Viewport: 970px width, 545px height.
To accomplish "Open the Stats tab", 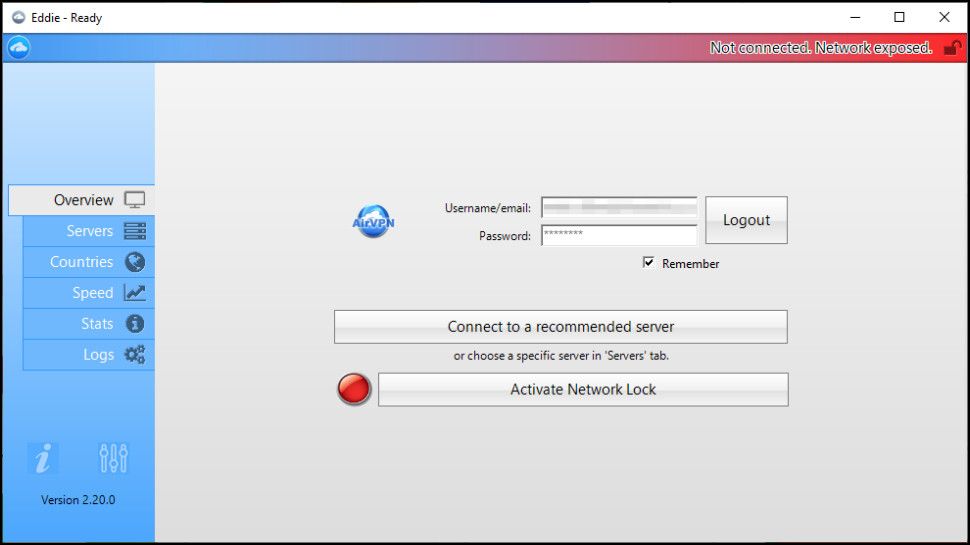I will coord(89,324).
